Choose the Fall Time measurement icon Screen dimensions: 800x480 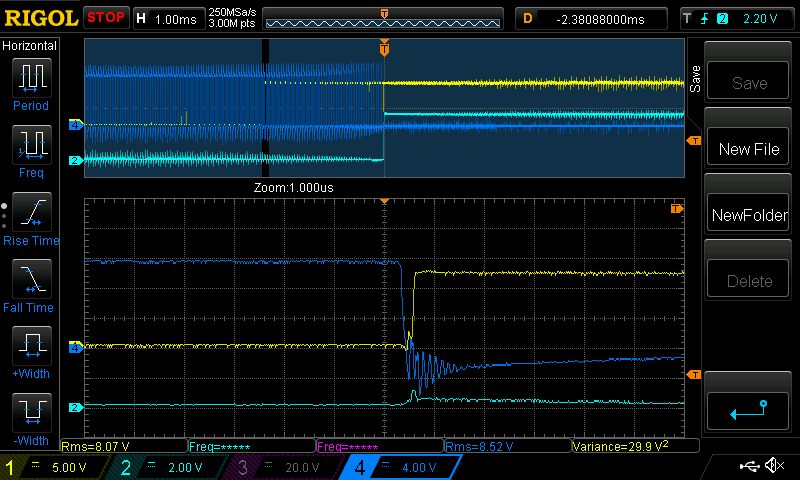[x=30, y=279]
